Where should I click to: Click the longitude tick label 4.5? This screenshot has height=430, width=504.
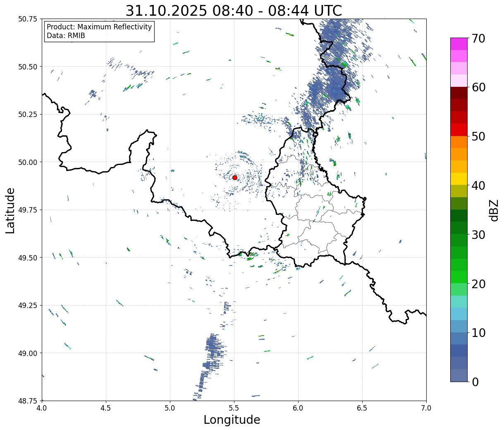pyautogui.click(x=106, y=408)
